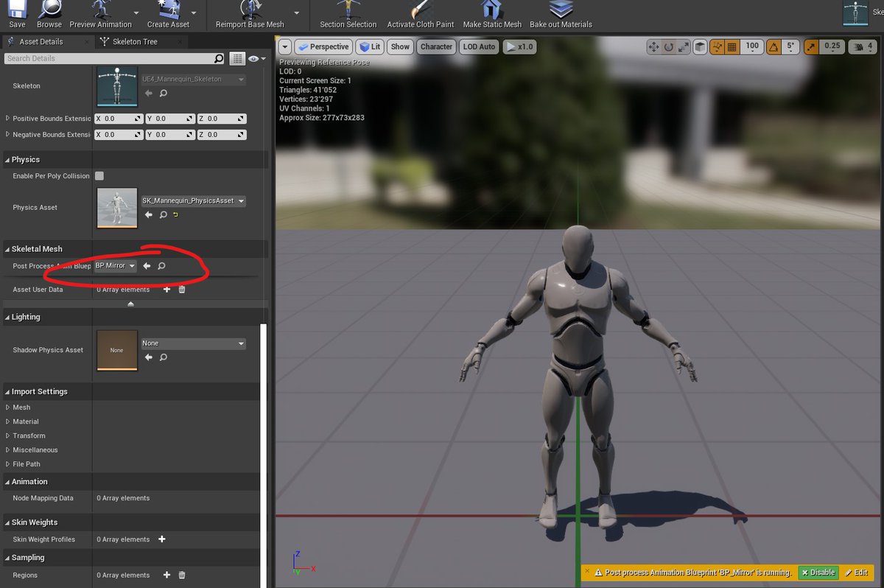
Task: Browse to Physics Asset with magnifier icon
Action: pos(163,214)
